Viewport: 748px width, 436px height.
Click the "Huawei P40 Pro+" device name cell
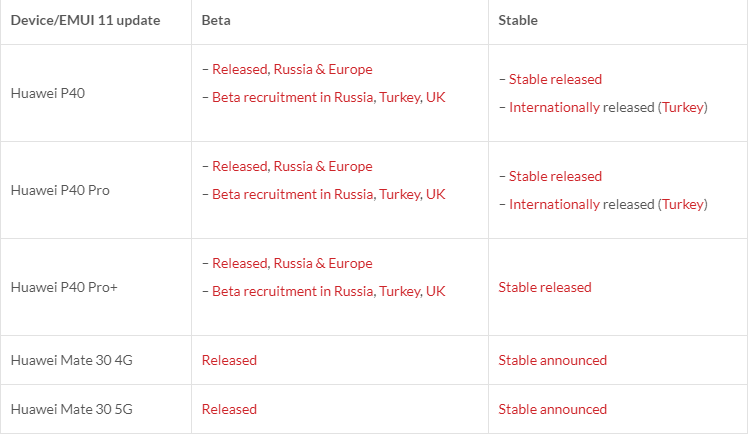64,287
